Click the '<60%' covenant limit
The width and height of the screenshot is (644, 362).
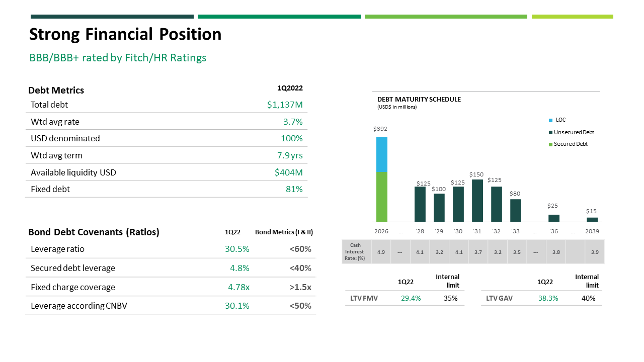point(300,249)
